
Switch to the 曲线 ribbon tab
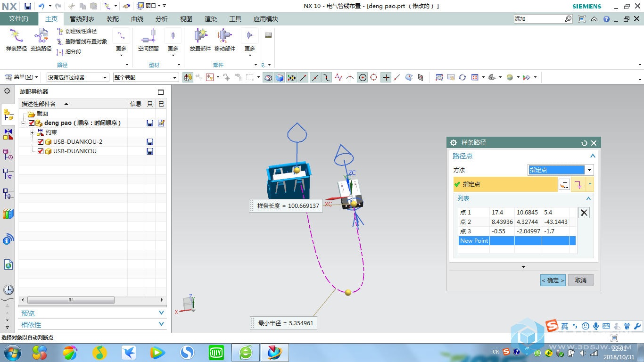137,19
